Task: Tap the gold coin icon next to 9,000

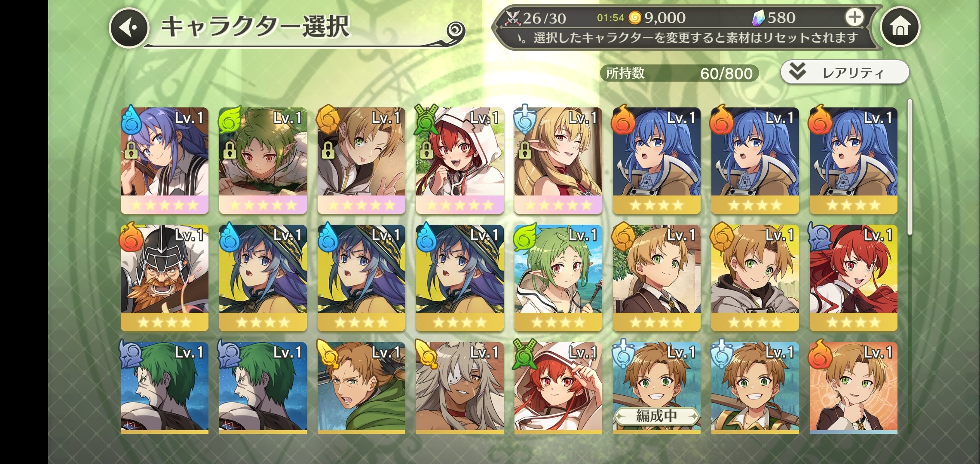Action: pyautogui.click(x=635, y=18)
